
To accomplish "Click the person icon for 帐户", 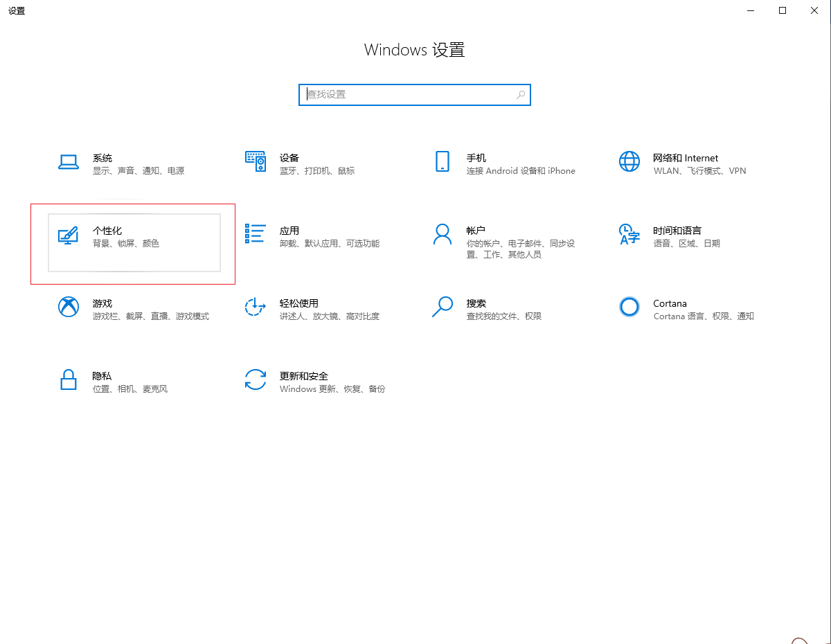I will 442,234.
